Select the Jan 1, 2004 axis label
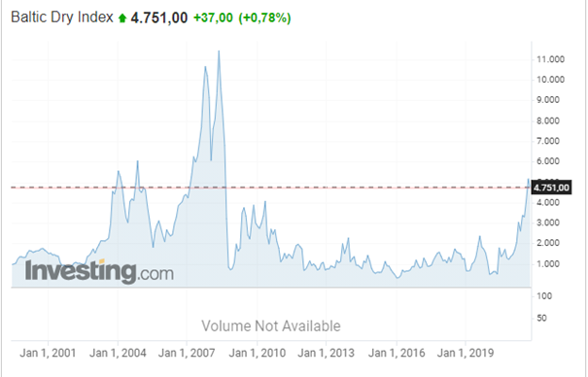 tap(118, 353)
